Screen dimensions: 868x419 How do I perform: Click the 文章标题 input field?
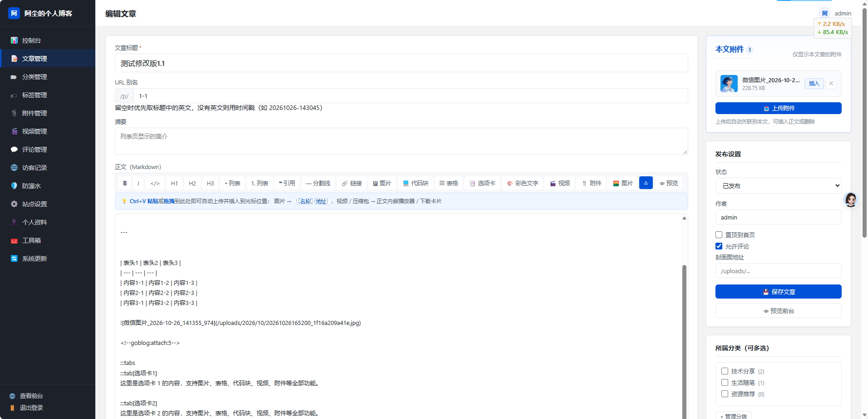[x=401, y=63]
